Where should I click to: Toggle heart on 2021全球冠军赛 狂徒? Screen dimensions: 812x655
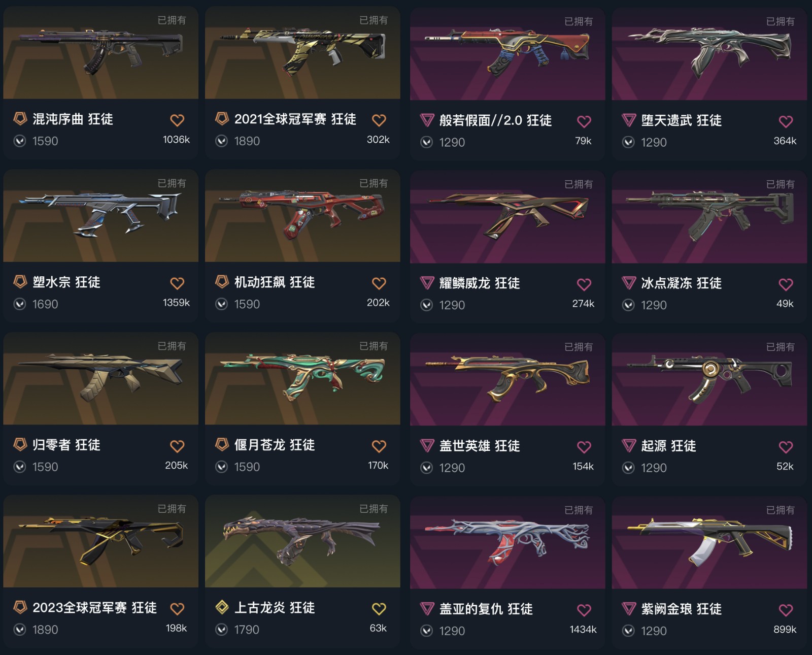(x=379, y=120)
